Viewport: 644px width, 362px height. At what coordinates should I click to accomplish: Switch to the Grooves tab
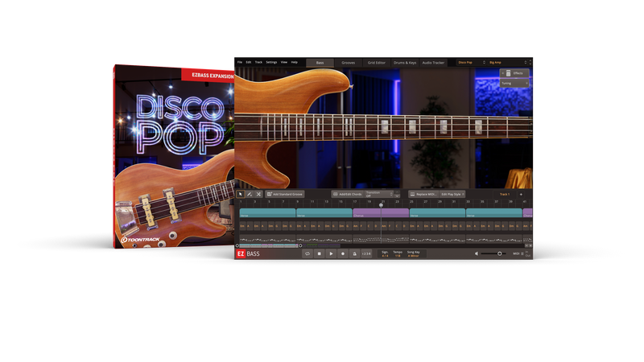[348, 63]
